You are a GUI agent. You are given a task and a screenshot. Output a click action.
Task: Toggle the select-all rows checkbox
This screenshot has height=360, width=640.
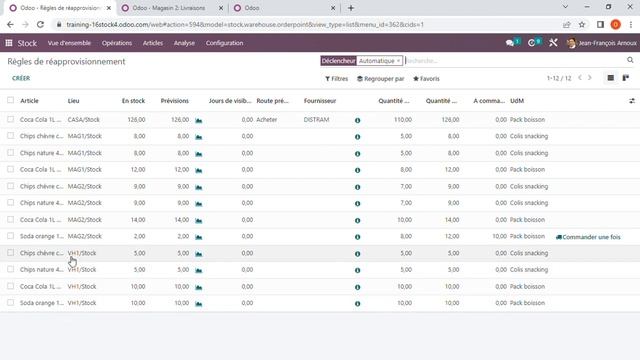pos(11,100)
